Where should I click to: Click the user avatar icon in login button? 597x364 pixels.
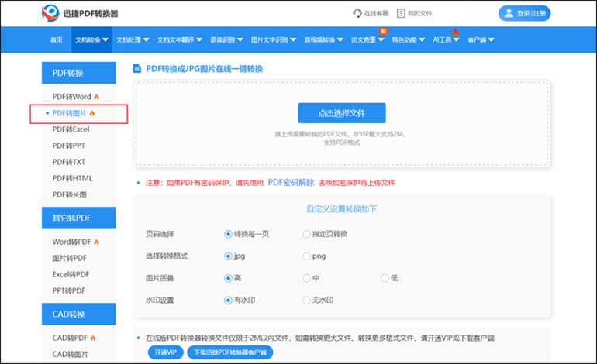[x=509, y=13]
